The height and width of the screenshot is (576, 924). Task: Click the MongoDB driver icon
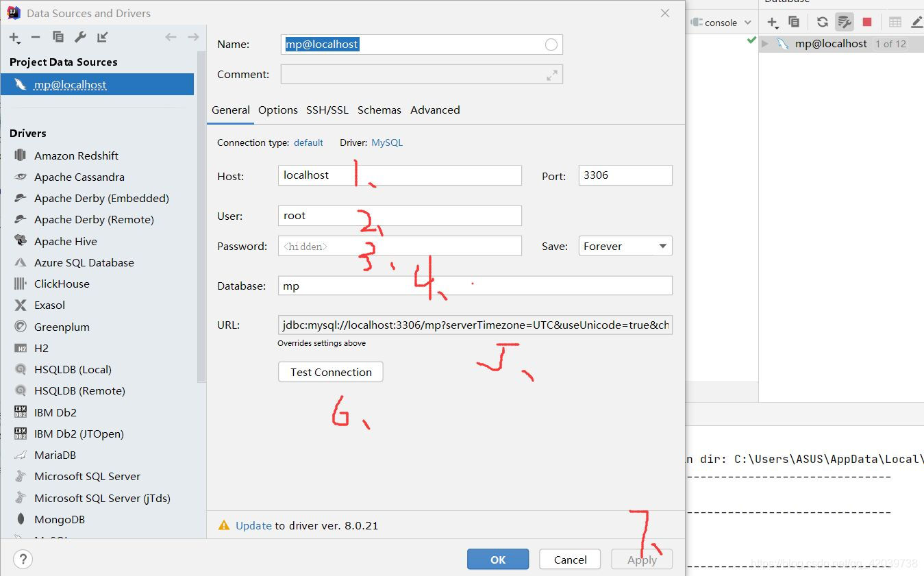(21, 519)
